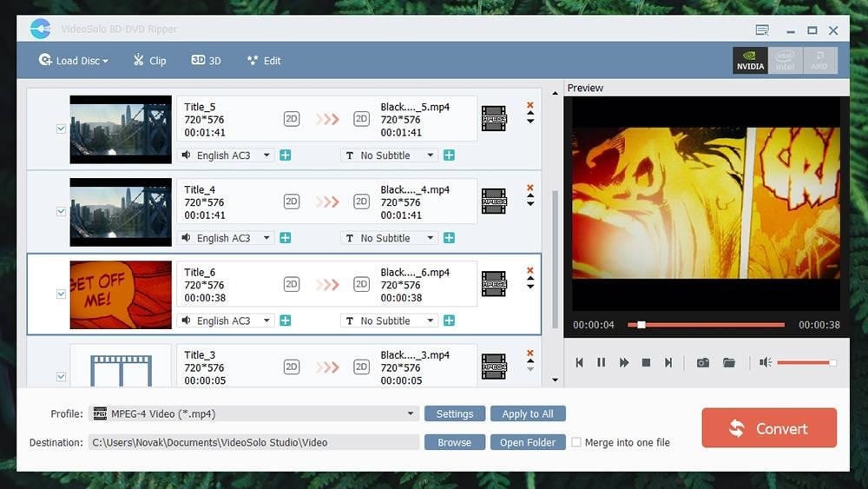This screenshot has width=868, height=489.
Task: Start conversion with Convert button
Action: tap(769, 427)
